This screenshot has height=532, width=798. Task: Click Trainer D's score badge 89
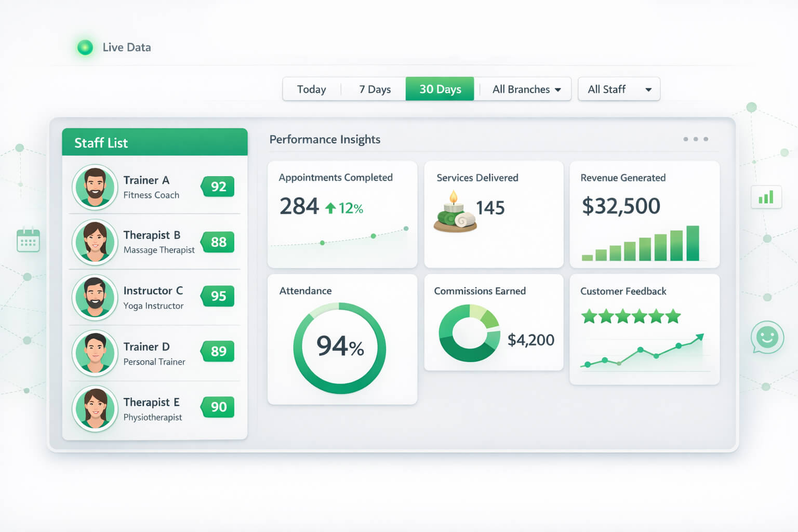pyautogui.click(x=218, y=352)
